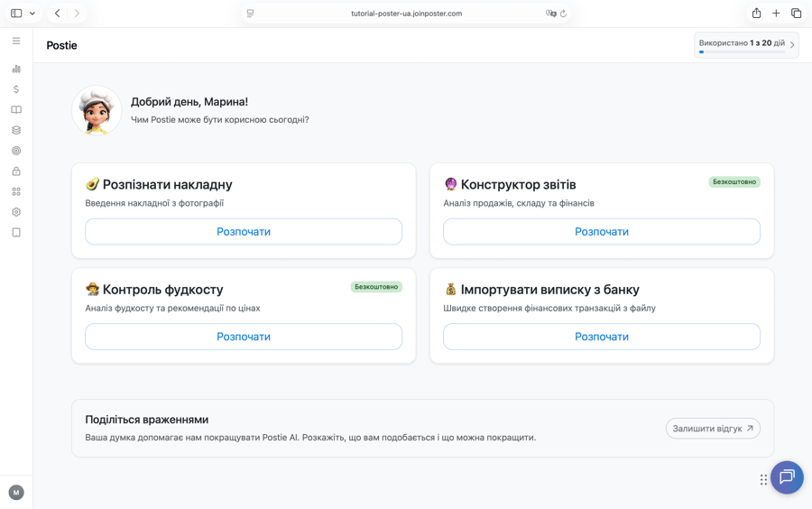This screenshot has width=812, height=509.
Task: Click the crystal ball icon on Конструктор звітів
Action: 450,184
